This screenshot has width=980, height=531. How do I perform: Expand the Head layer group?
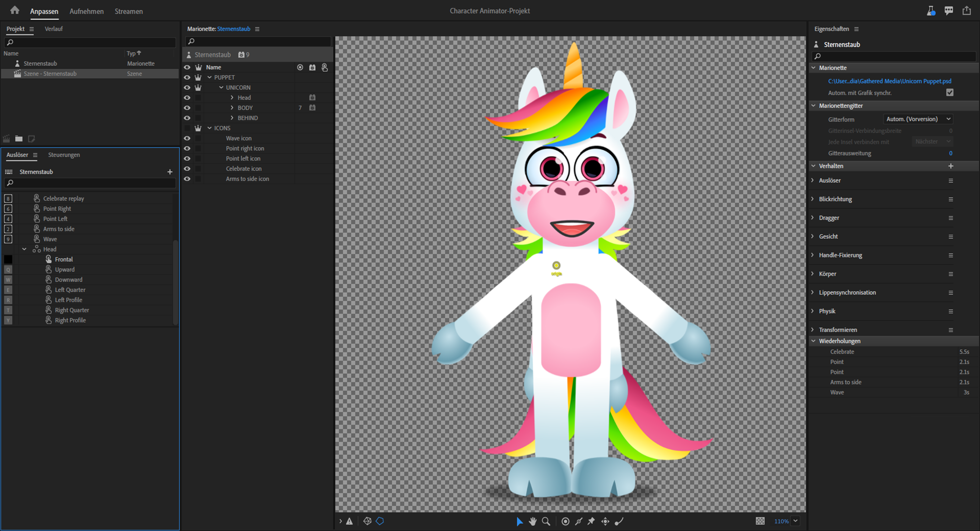(232, 98)
